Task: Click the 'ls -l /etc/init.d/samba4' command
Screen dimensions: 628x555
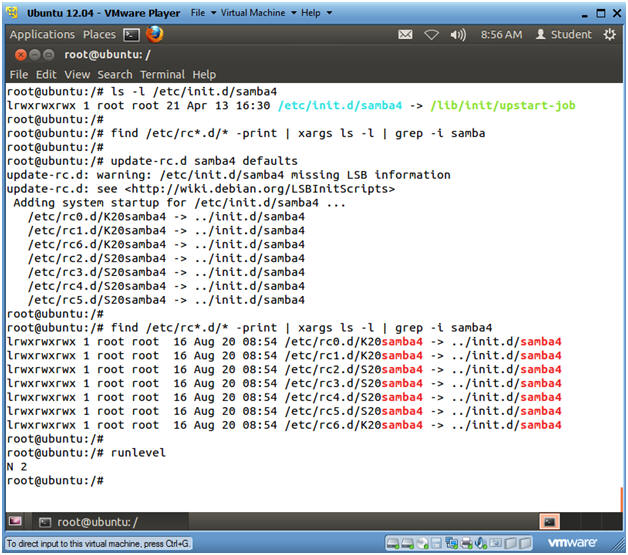Action: point(194,92)
